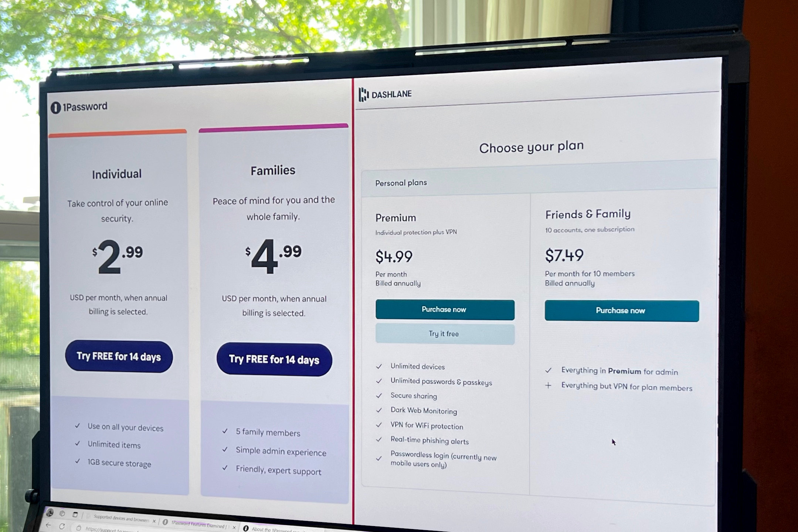The height and width of the screenshot is (532, 798).
Task: Click Dashlane Premium Purchase now button
Action: coord(444,309)
